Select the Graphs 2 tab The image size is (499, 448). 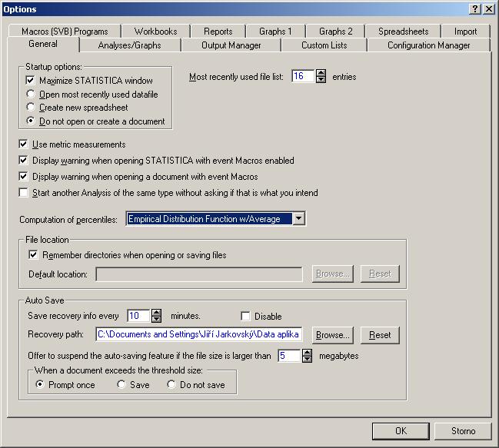point(336,32)
